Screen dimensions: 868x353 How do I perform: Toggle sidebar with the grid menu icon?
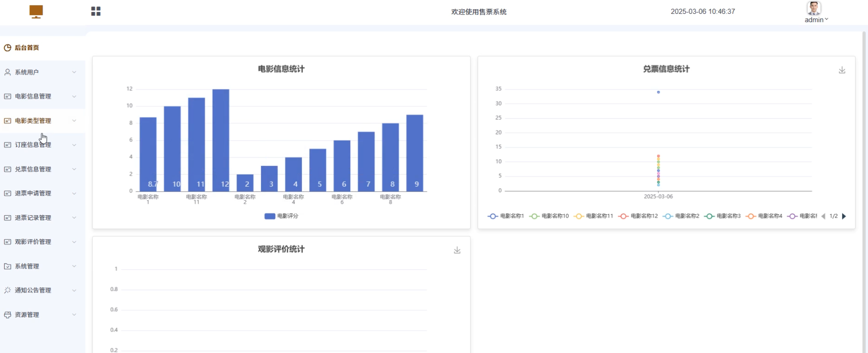point(96,12)
